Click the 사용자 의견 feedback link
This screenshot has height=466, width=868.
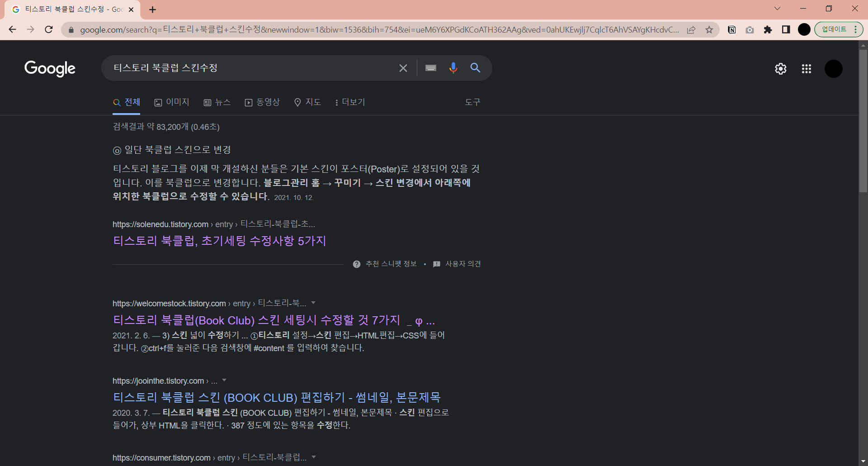[x=457, y=264]
